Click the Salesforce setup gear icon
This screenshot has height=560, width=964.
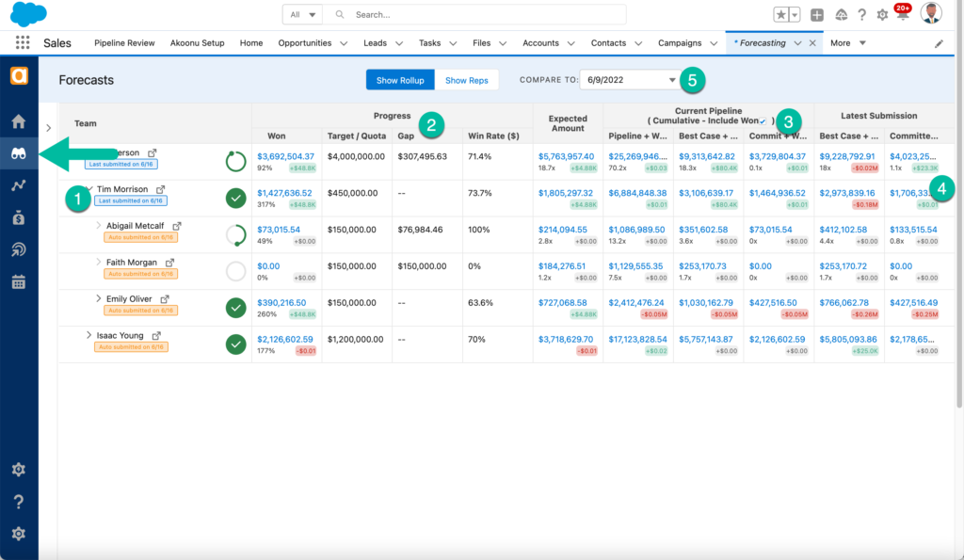click(882, 15)
